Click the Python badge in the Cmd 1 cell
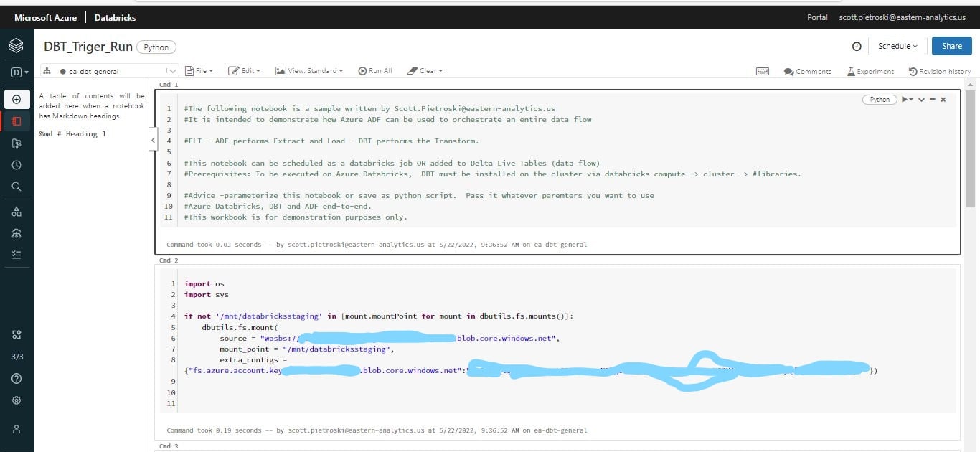Image resolution: width=980 pixels, height=452 pixels. click(x=880, y=100)
